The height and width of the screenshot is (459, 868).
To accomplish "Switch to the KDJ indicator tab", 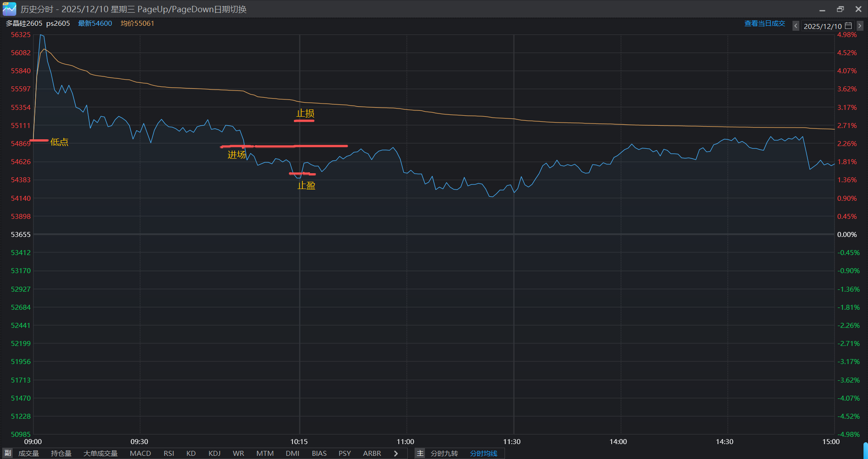I will tap(214, 453).
